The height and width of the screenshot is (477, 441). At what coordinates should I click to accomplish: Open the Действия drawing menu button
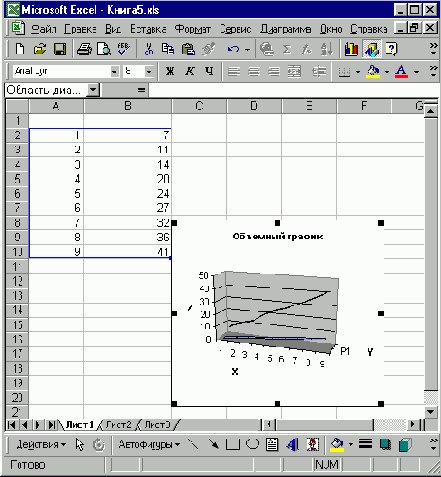[41, 444]
